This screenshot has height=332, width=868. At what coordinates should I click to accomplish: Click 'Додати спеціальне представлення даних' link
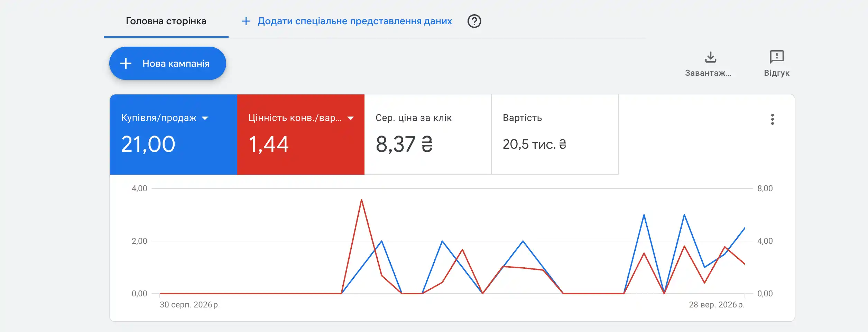point(355,21)
